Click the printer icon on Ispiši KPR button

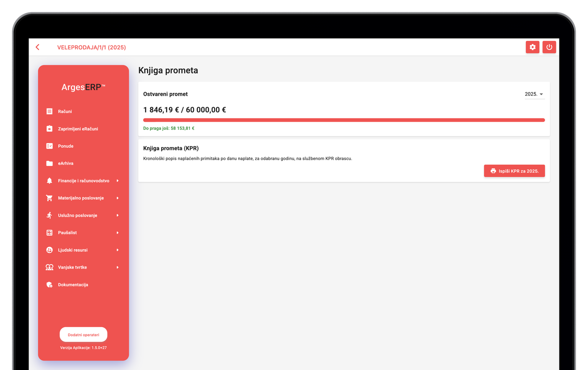pos(493,171)
